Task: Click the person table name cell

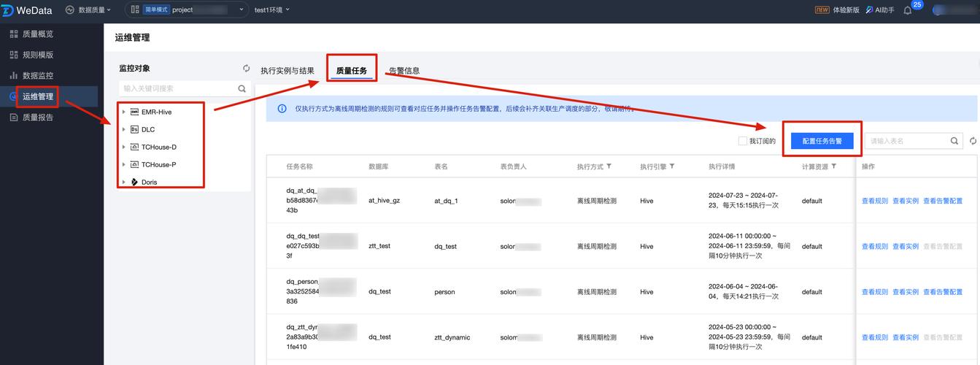Action: tap(444, 292)
